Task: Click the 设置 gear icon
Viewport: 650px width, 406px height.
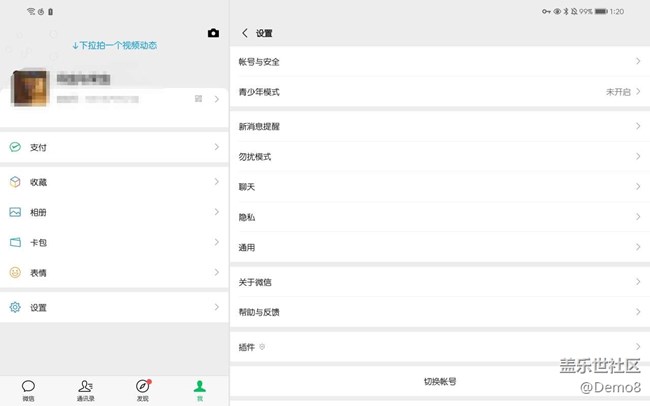Action: pos(15,307)
